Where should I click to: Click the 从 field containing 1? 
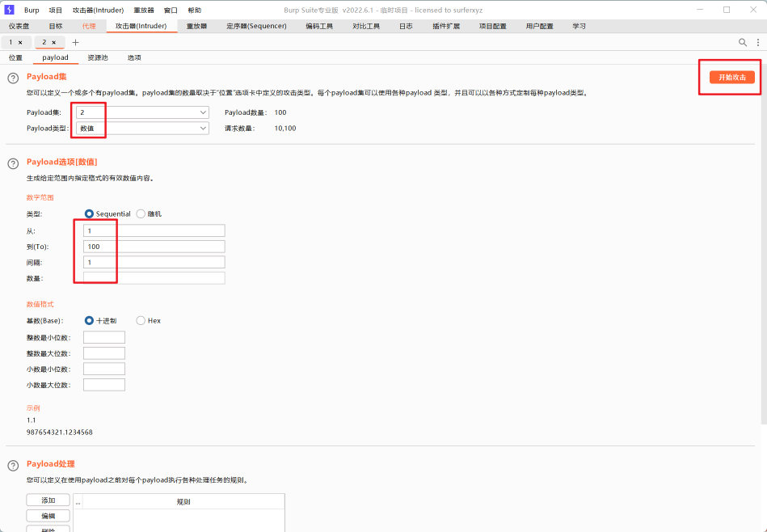point(154,231)
